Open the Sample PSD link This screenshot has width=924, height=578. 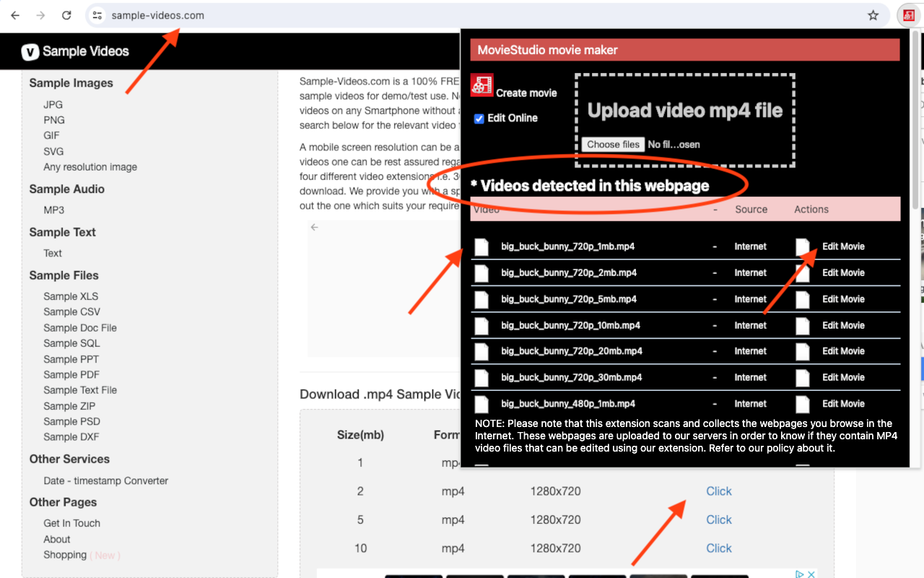click(x=71, y=421)
